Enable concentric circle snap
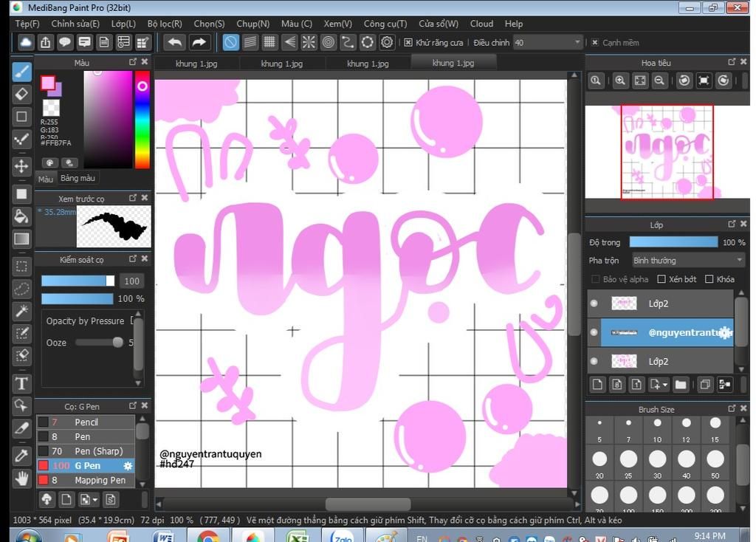The width and height of the screenshot is (756, 542). click(x=328, y=42)
